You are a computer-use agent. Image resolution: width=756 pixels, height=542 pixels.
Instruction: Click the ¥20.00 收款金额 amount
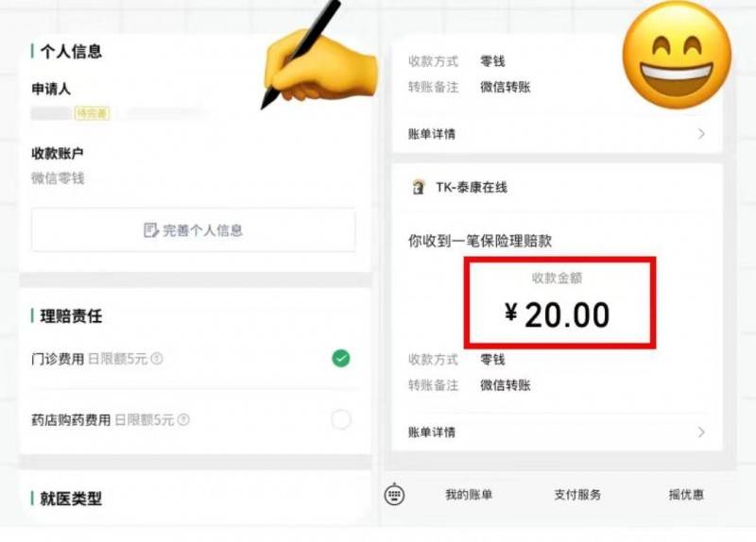pos(558,314)
